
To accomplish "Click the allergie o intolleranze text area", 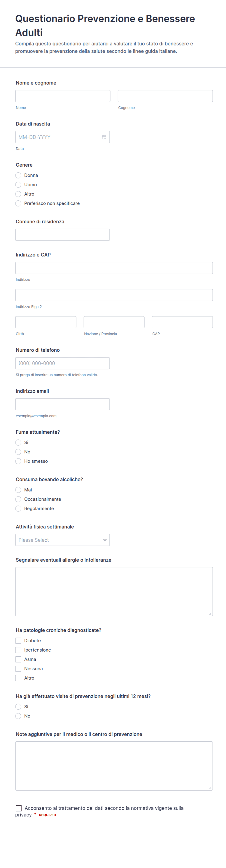I will (x=114, y=592).
